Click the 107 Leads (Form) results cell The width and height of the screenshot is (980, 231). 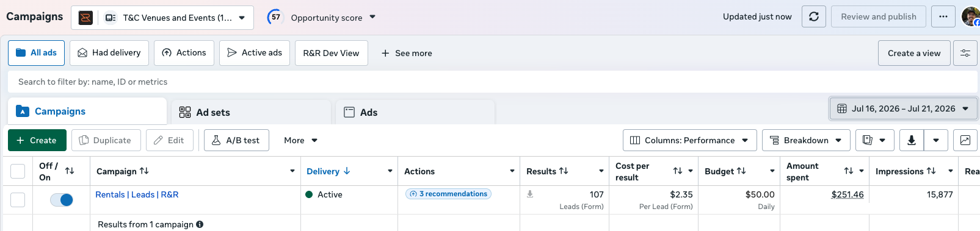(564, 200)
